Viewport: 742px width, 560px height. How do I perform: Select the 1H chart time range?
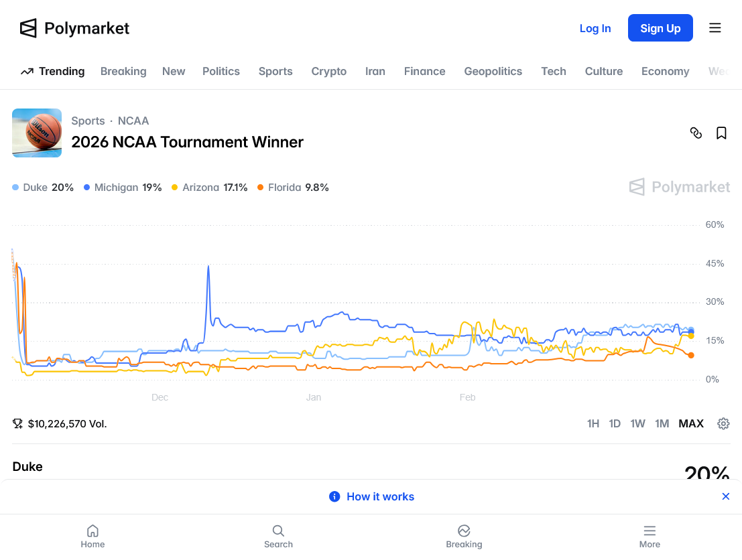(593, 423)
